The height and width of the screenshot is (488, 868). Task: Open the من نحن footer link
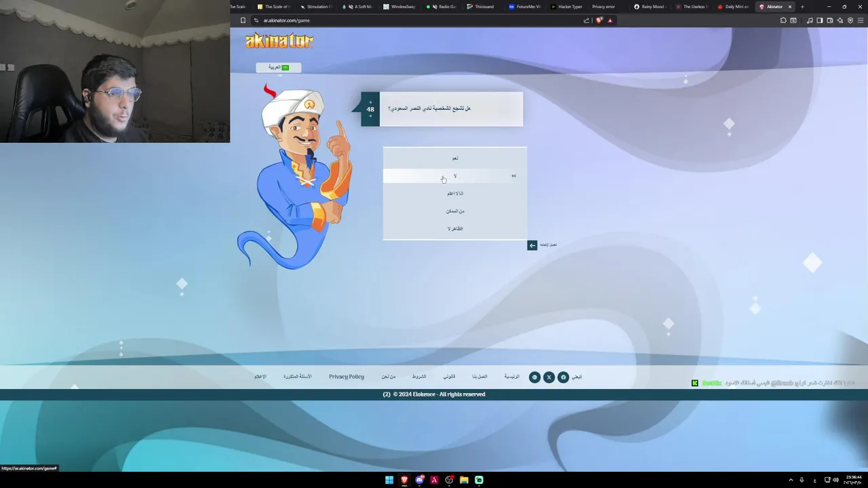click(x=388, y=377)
